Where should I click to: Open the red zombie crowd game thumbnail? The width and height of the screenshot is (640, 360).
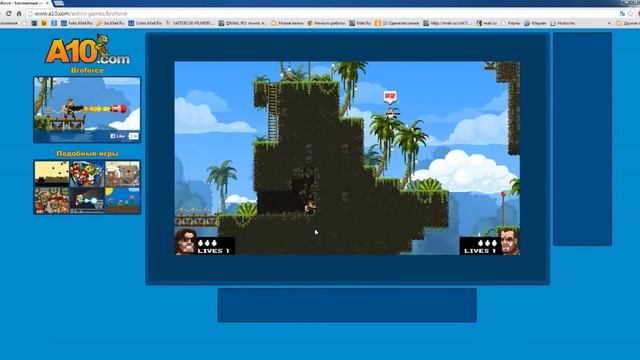click(x=51, y=200)
